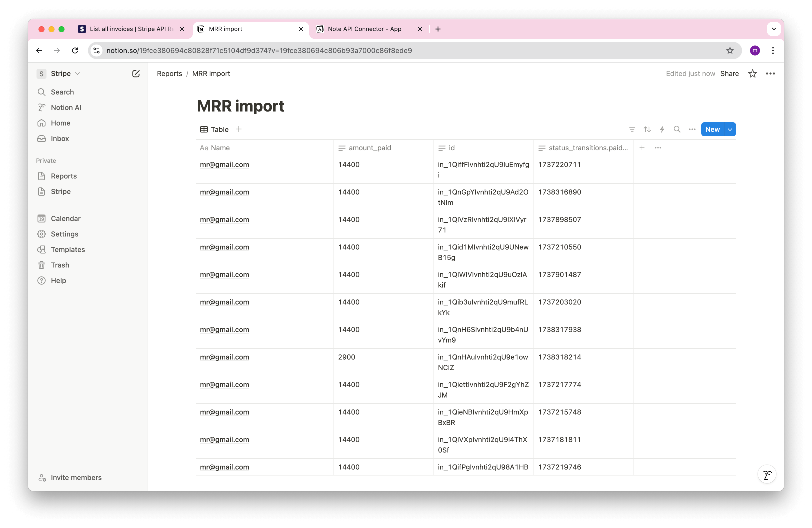Click timestamp cell 1737181811
The image size is (812, 528).
pyautogui.click(x=583, y=445)
